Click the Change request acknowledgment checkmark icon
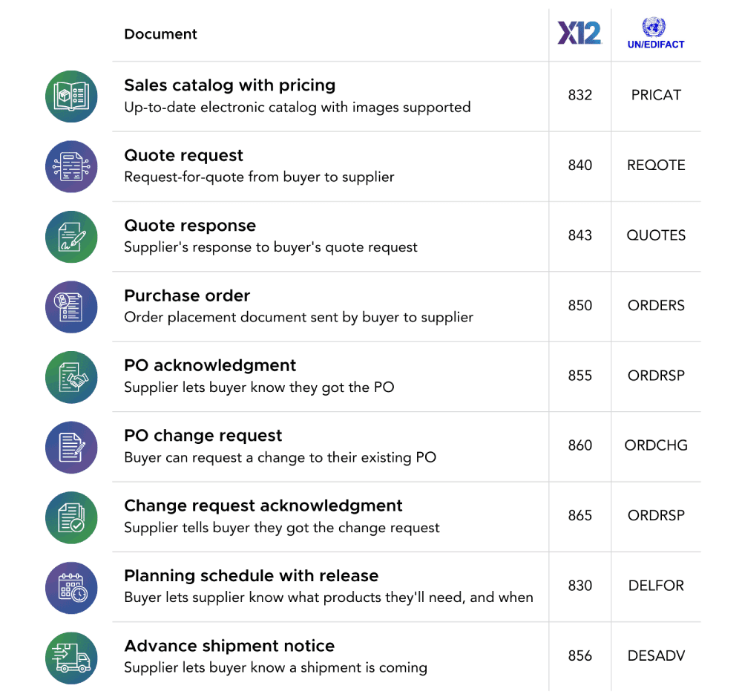 pyautogui.click(x=71, y=517)
